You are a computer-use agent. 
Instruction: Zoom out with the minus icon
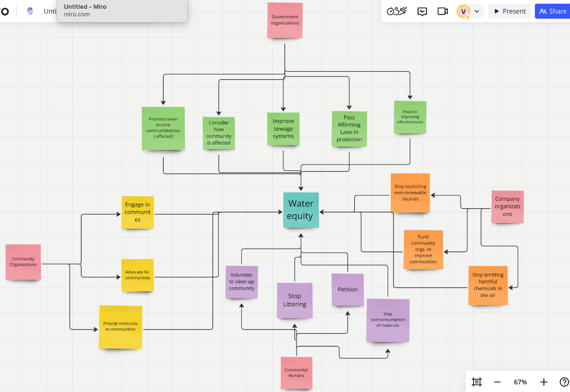[x=497, y=382]
